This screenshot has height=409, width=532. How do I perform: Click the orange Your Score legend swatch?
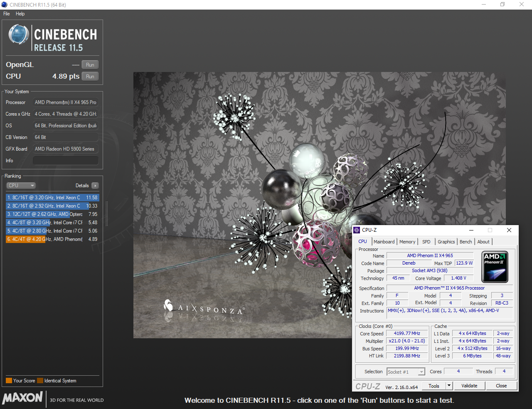9,381
